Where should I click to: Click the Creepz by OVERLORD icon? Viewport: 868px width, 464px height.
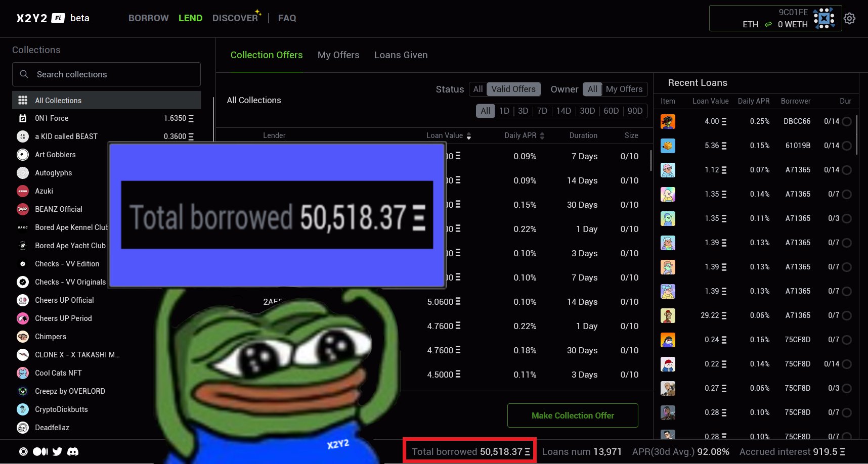(x=23, y=391)
